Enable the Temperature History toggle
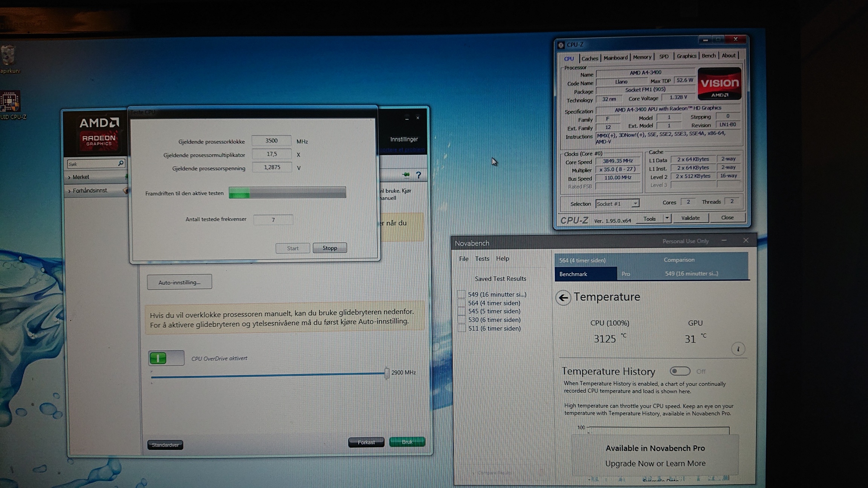 tap(680, 371)
